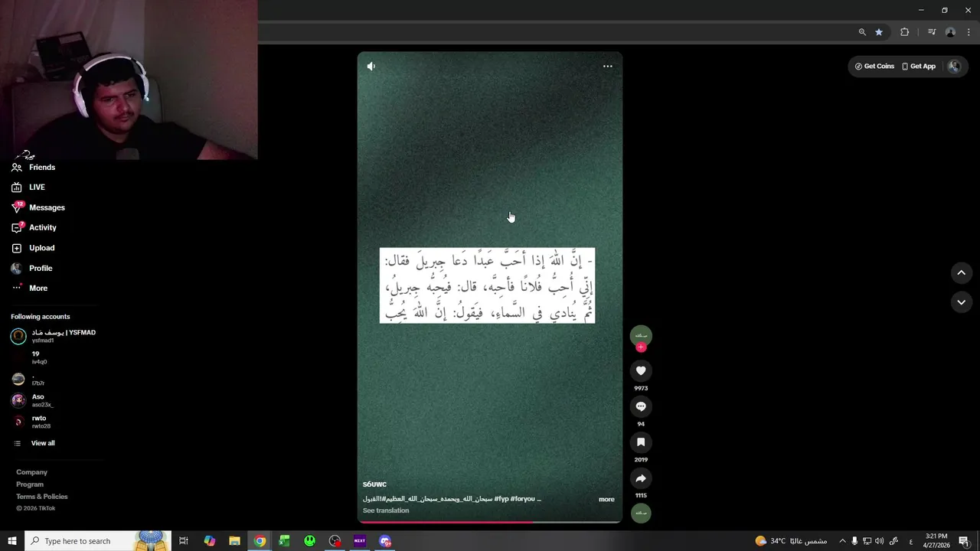Open the Aso following account
The width and height of the screenshot is (980, 551).
click(x=32, y=400)
